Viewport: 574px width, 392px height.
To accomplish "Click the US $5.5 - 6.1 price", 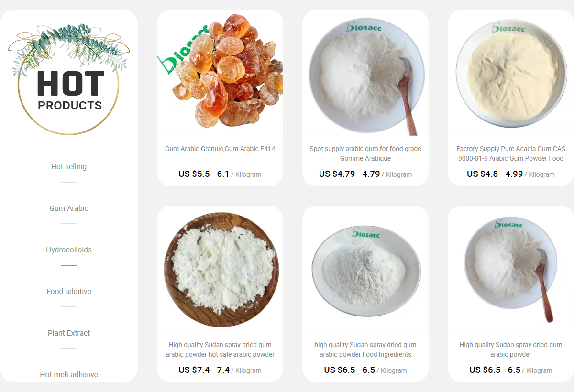I will (x=204, y=174).
